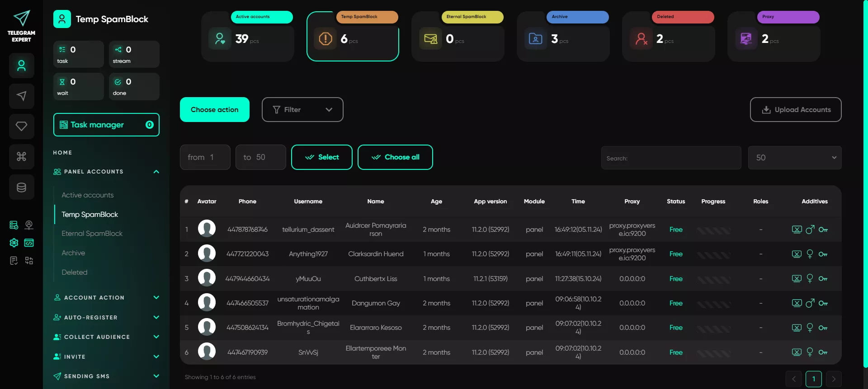Focus the Search input field
Screen dimensions: 868x389
671,158
